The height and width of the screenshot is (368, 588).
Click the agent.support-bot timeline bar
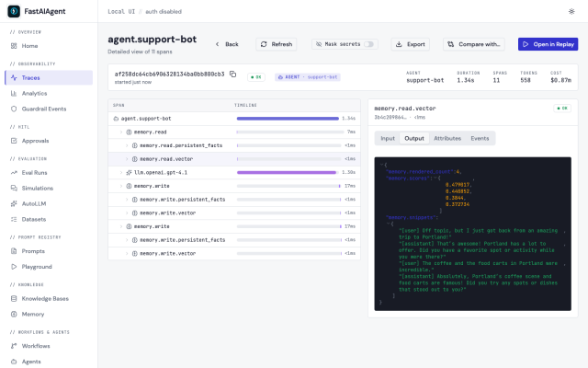(x=288, y=119)
